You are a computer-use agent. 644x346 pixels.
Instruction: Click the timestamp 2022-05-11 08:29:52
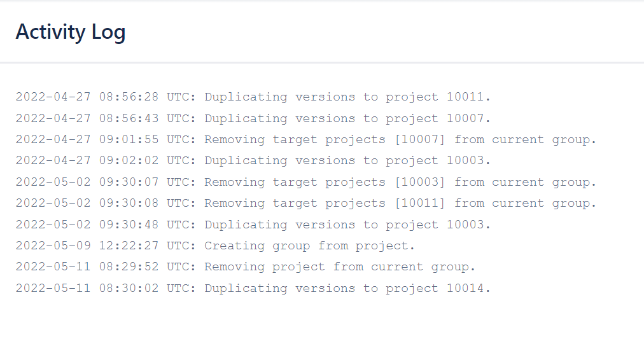[88, 267]
